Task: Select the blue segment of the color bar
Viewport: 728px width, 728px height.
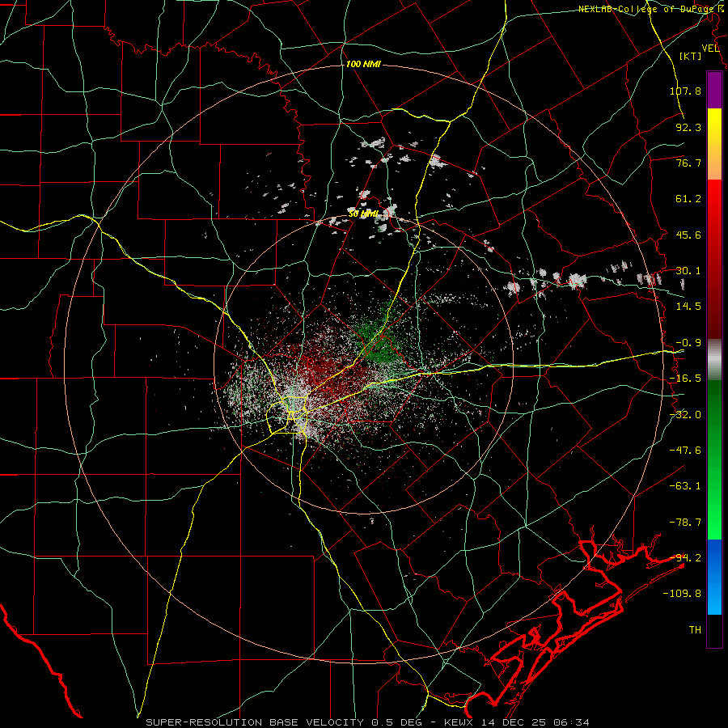Action: pos(714,577)
